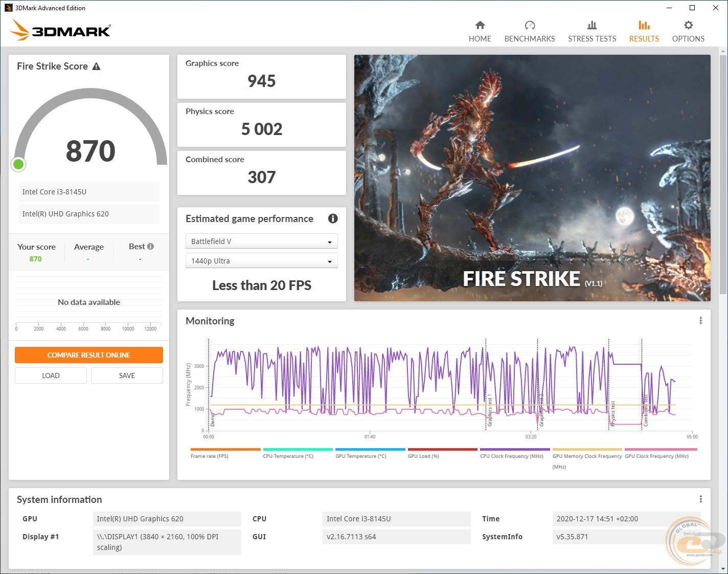Screen dimensions: 728x574
Task: Toggle the CPU Clock Frequency legend item
Action: click(511, 456)
